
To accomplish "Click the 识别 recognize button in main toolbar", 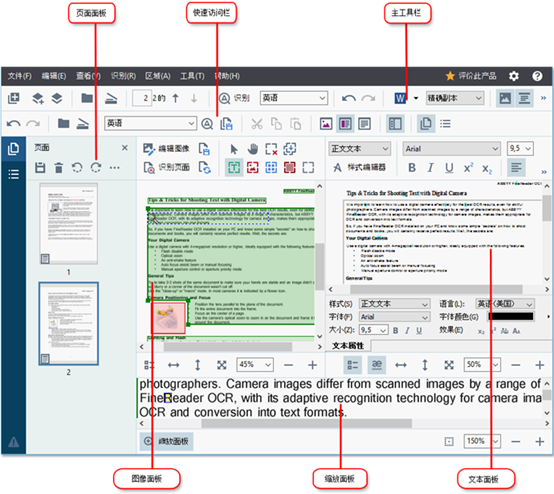I will coord(234,98).
